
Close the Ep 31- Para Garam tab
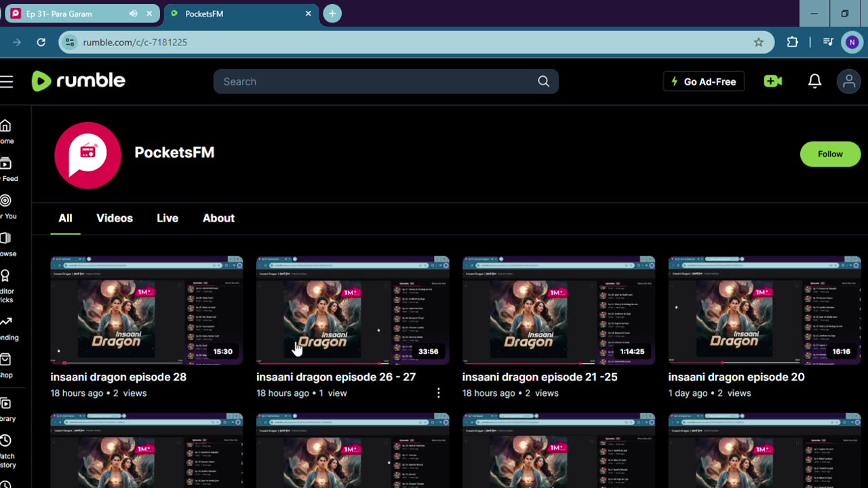click(149, 14)
